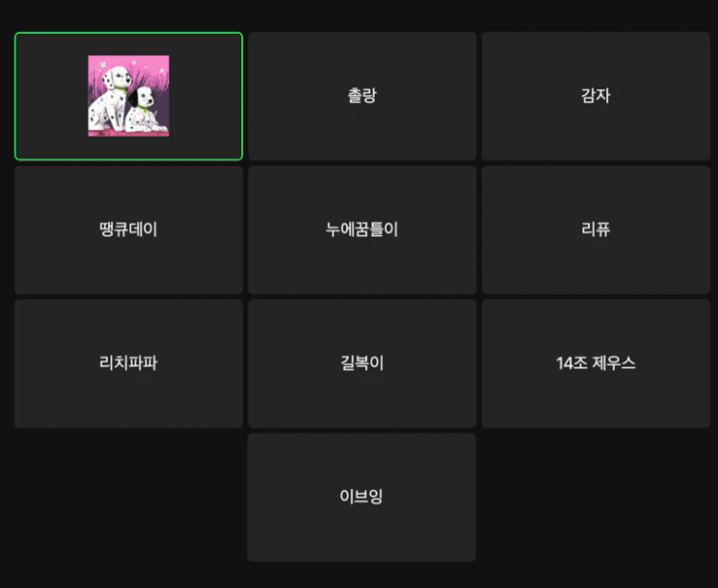Click the name text 촐랑
Viewport: 718px width, 588px height.
[362, 95]
